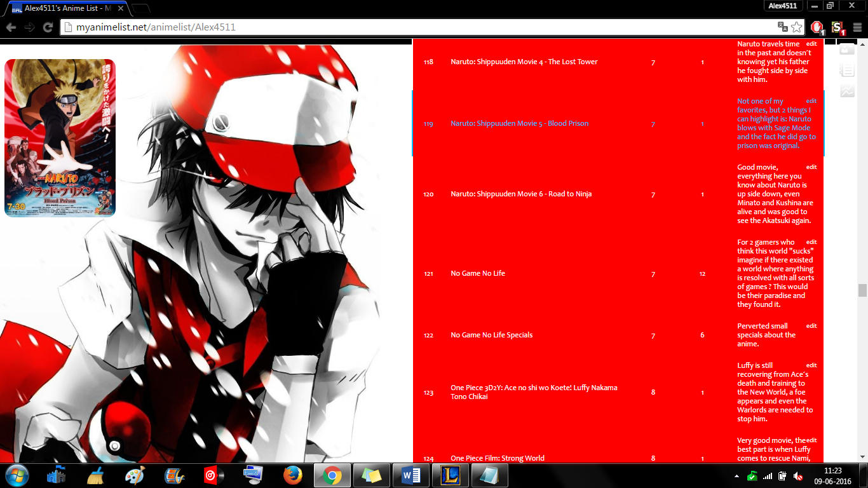Click the translate page icon in address bar
This screenshot has height=488, width=868.
[783, 27]
